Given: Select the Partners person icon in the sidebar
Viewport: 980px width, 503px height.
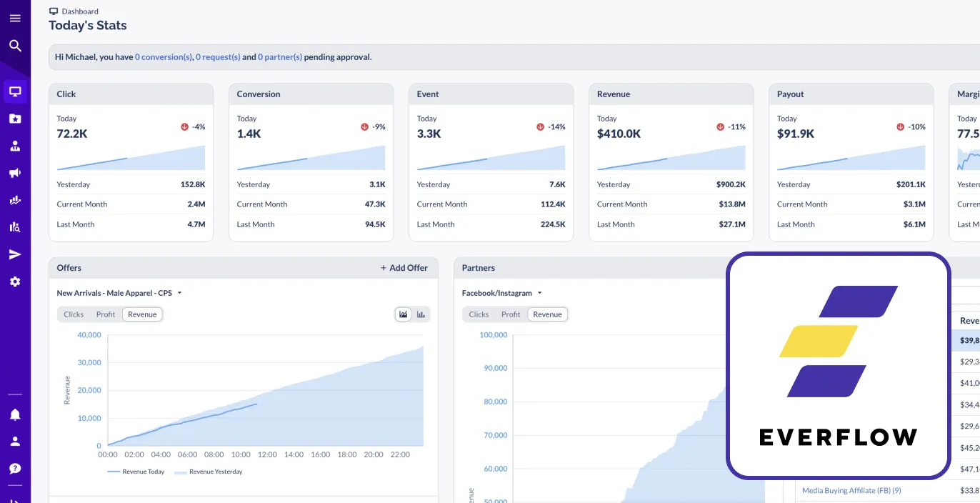Looking at the screenshot, I should tap(15, 146).
